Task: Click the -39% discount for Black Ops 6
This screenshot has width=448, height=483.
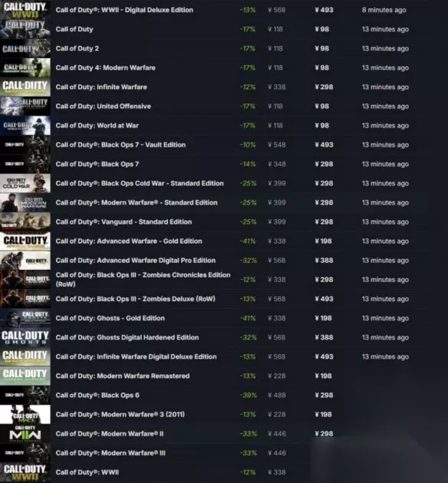Action: tap(248, 395)
